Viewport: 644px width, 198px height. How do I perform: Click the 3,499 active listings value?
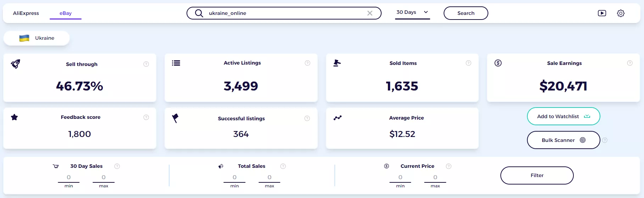pyautogui.click(x=241, y=86)
